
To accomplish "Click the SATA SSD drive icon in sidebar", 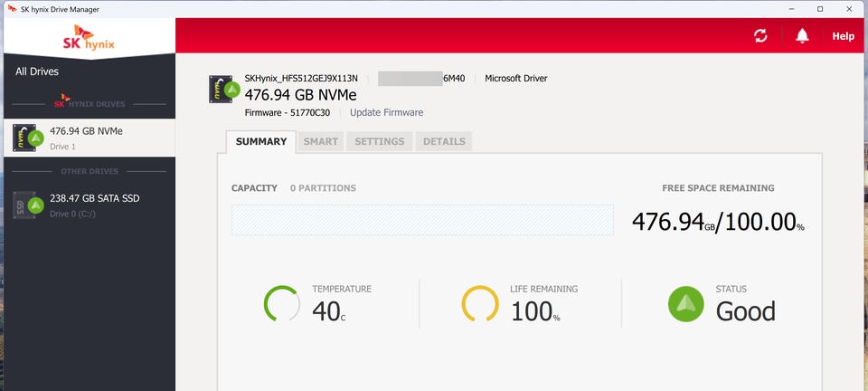I will tap(28, 205).
